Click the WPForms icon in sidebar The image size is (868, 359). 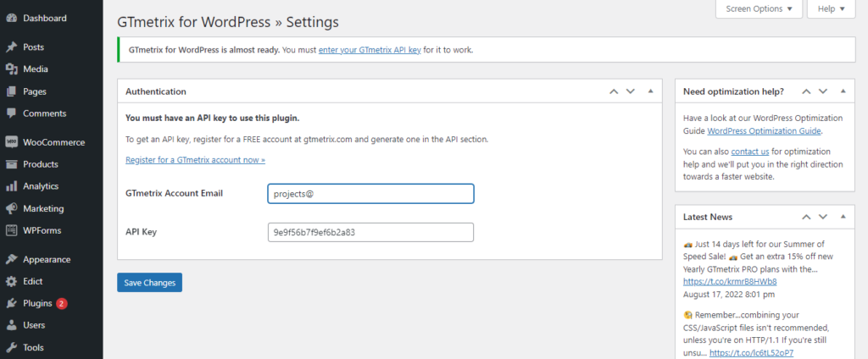coord(11,230)
